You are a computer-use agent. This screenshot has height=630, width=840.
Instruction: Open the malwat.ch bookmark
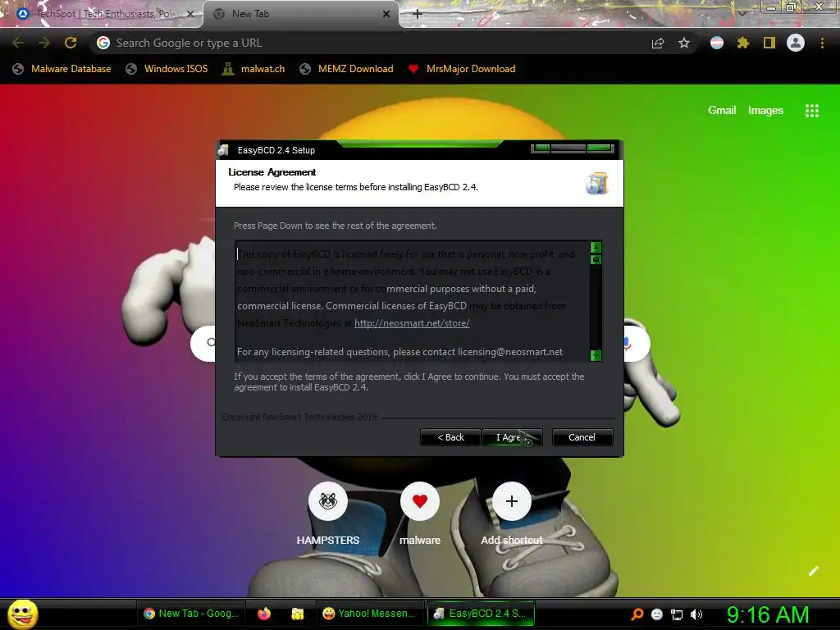coord(253,69)
